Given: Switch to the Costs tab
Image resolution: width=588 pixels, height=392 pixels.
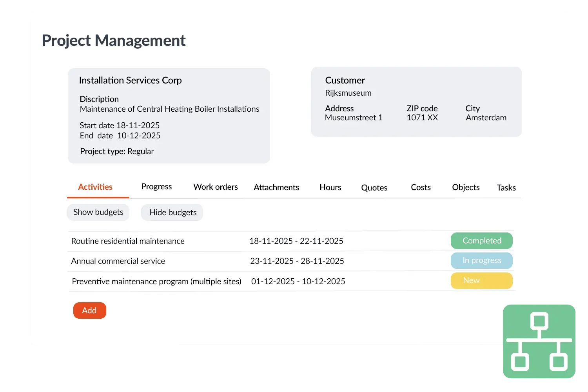Looking at the screenshot, I should (x=421, y=187).
